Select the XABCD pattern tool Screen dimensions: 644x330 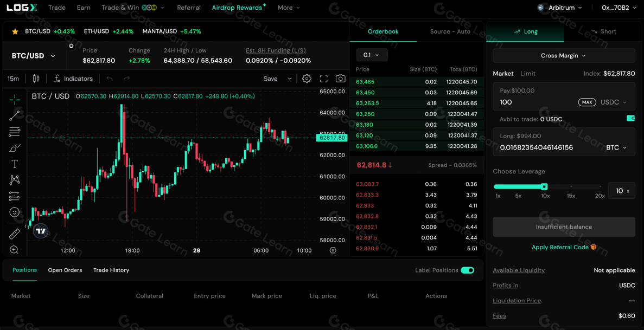(x=14, y=180)
